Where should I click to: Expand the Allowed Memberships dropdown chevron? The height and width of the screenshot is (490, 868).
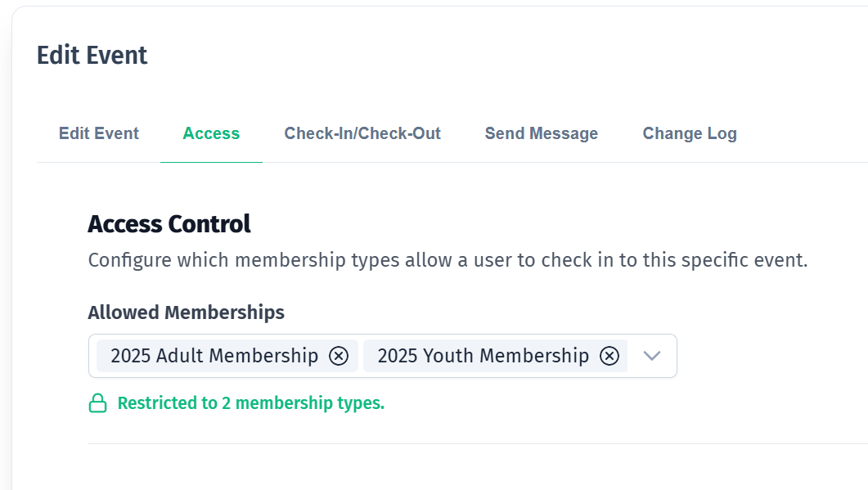652,356
